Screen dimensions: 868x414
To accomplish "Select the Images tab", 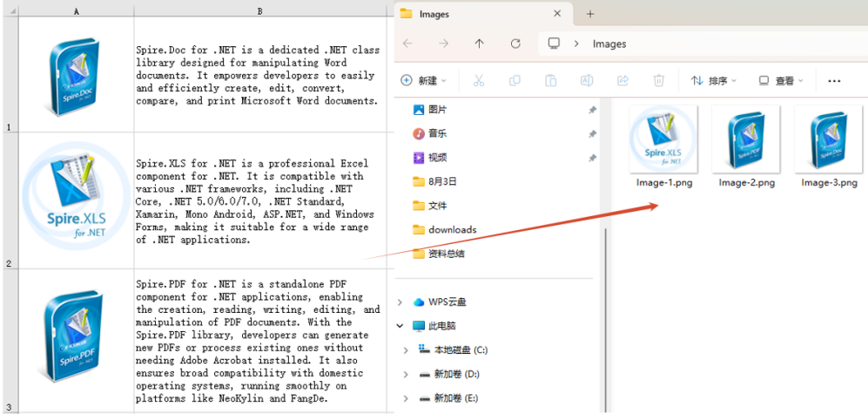I will (484, 14).
